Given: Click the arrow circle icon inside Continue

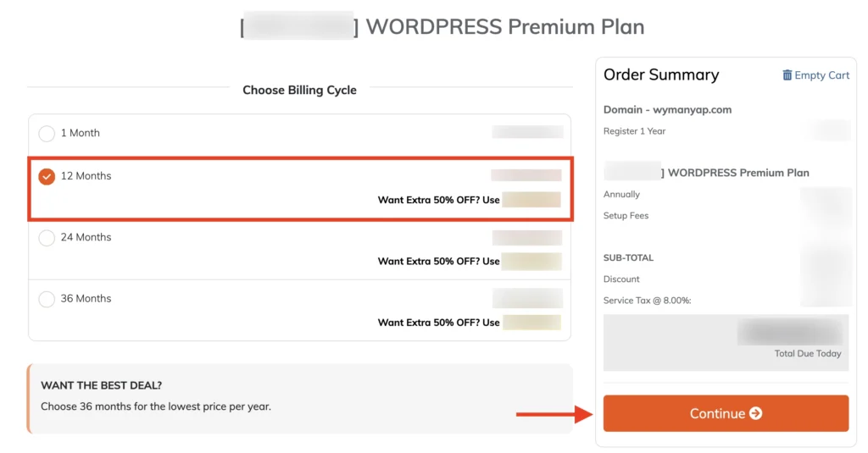Looking at the screenshot, I should coord(755,413).
